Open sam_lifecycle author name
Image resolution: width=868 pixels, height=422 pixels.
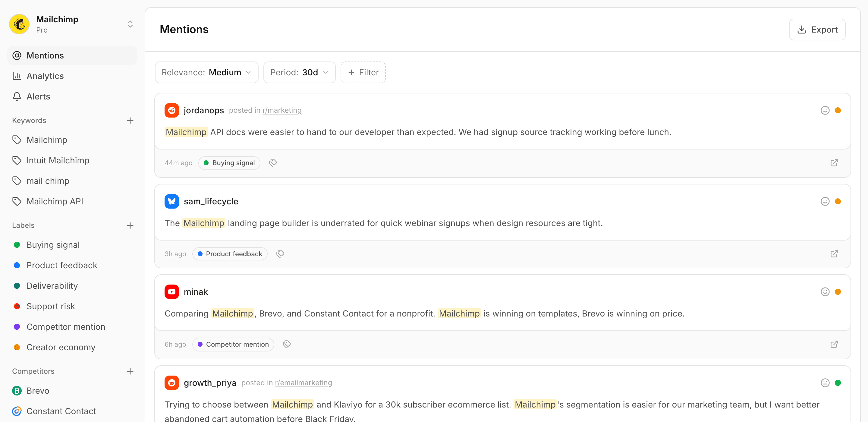click(211, 202)
